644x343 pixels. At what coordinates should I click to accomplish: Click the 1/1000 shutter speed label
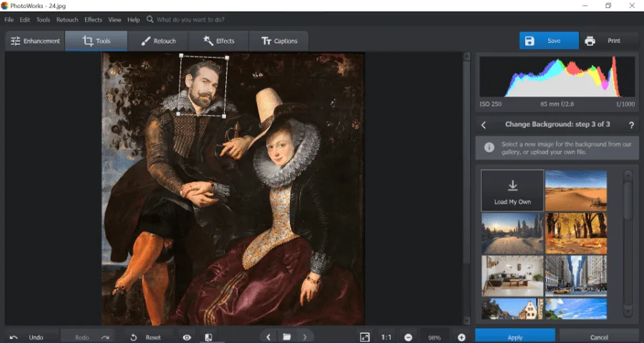coord(625,104)
